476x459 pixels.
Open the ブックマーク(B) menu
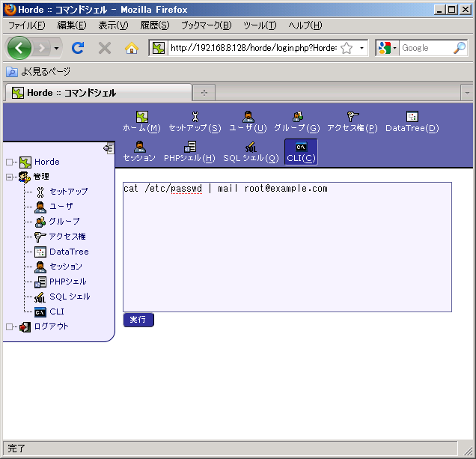tap(207, 25)
